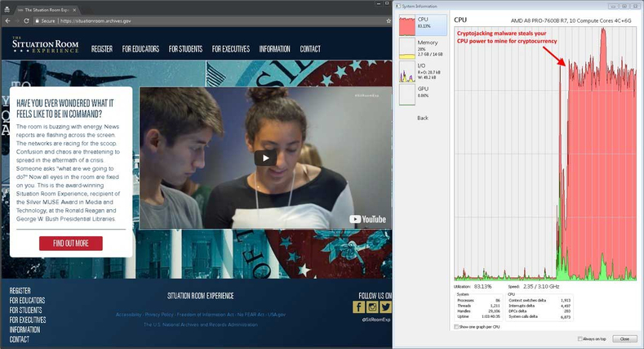Screen dimensions: 644x349
Task: Open For Students in the header navigation
Action: [x=185, y=49]
